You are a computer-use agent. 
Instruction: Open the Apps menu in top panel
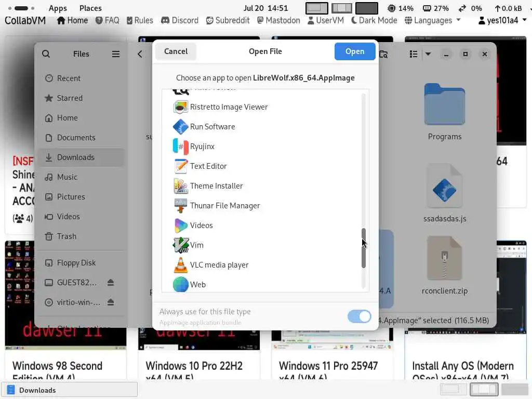click(58, 8)
